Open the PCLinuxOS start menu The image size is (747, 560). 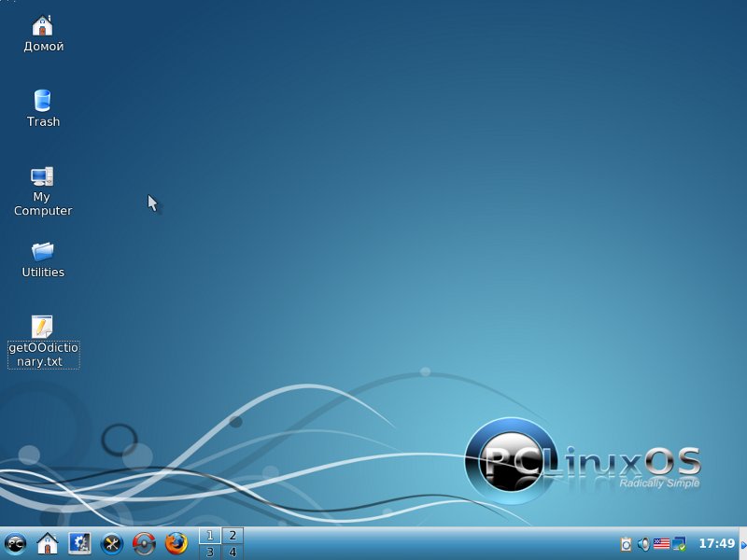(15, 543)
